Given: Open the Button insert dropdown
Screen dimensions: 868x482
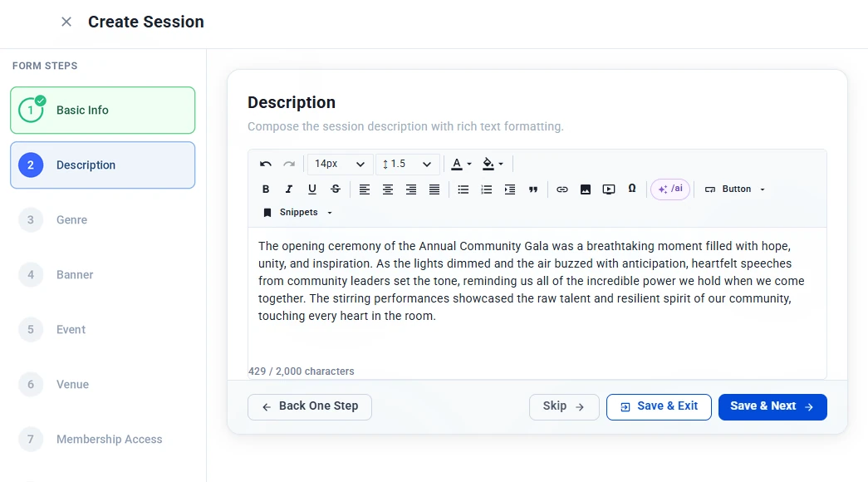Looking at the screenshot, I should (734, 189).
